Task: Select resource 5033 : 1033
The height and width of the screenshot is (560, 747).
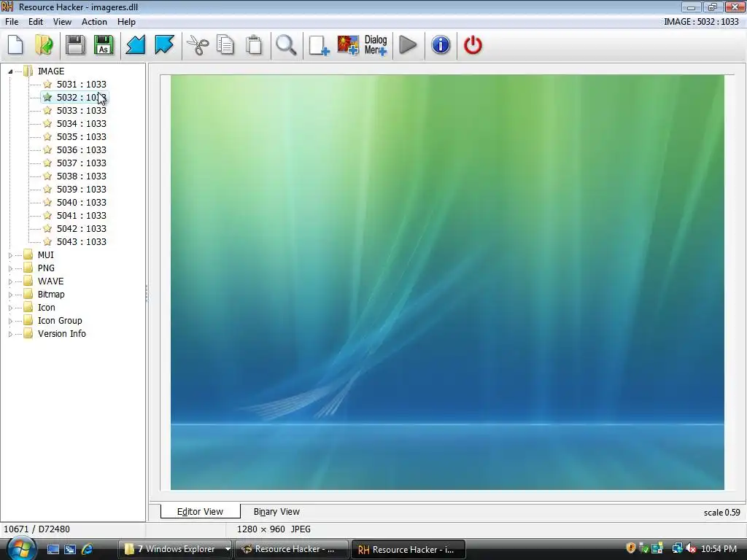Action: [82, 111]
